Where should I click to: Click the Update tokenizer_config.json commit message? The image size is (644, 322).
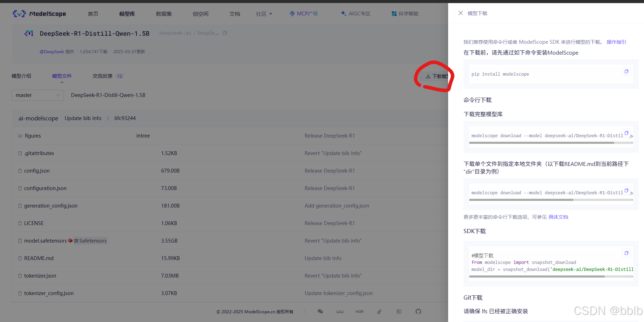click(339, 293)
